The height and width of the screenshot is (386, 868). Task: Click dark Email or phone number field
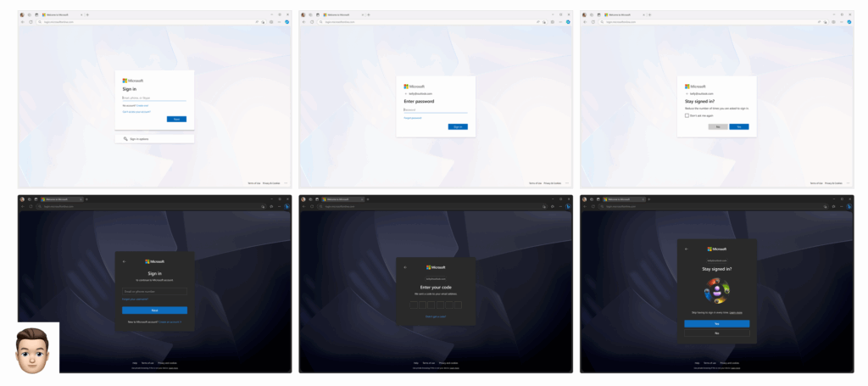(154, 292)
